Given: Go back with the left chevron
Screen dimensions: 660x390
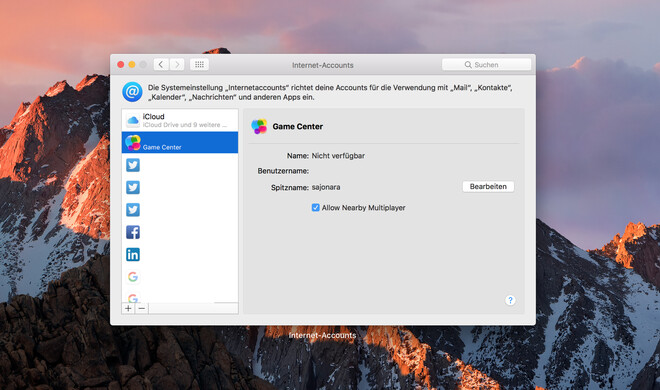Looking at the screenshot, I should click(x=161, y=64).
